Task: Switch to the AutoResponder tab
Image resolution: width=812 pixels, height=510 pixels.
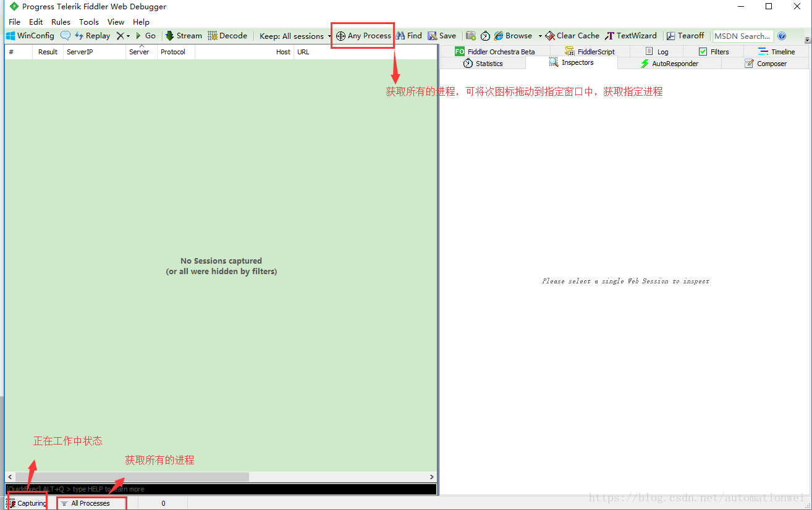Action: pyautogui.click(x=669, y=64)
